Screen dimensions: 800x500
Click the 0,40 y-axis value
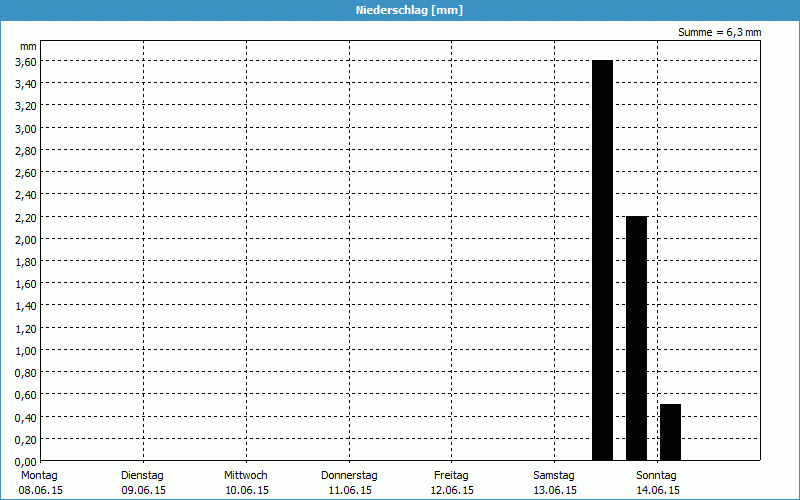tap(26, 417)
